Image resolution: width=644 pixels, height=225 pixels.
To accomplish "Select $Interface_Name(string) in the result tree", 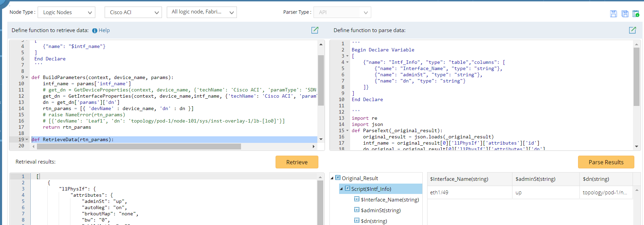I will click(x=390, y=199).
